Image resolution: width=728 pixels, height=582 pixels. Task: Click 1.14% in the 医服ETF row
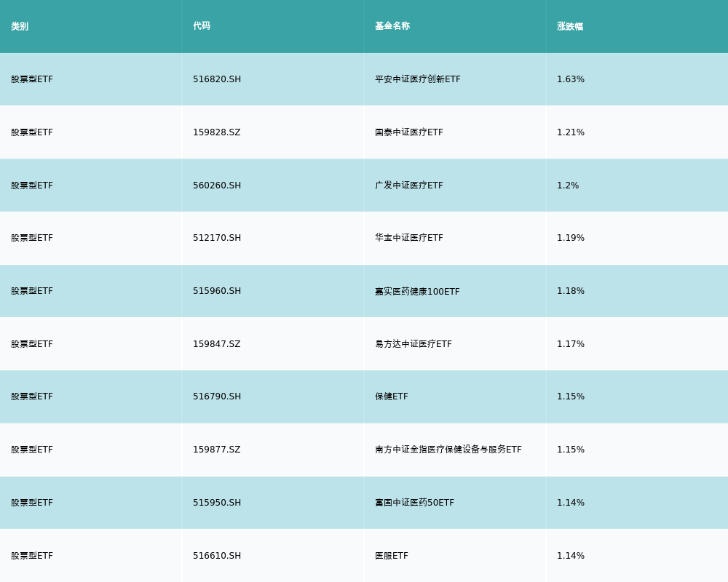pyautogui.click(x=571, y=556)
